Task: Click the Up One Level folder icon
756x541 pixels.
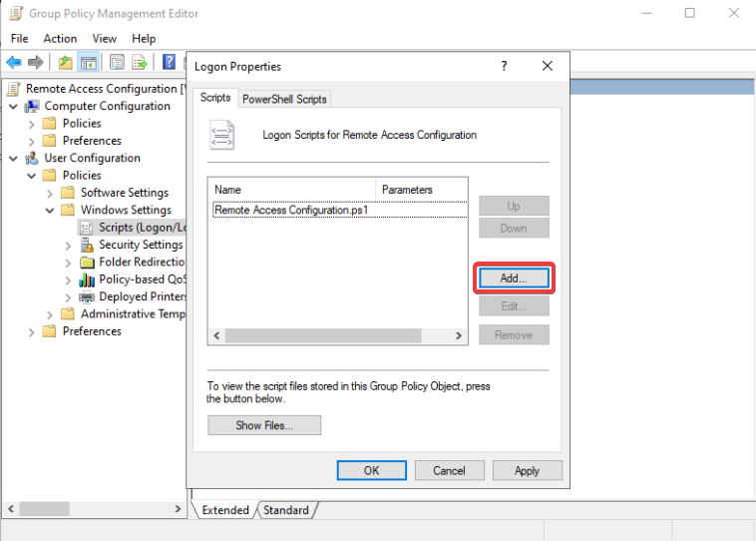Action: pyautogui.click(x=66, y=63)
